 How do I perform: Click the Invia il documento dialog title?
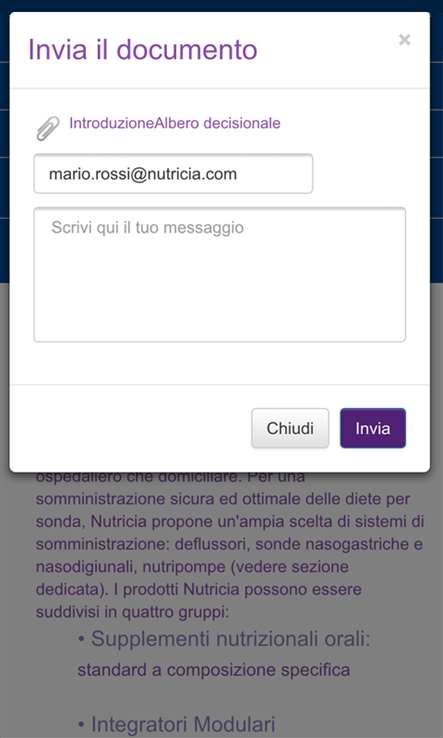143,49
